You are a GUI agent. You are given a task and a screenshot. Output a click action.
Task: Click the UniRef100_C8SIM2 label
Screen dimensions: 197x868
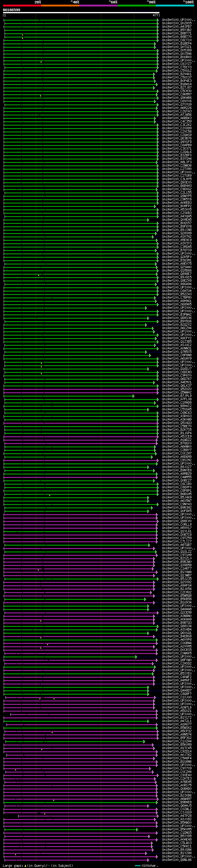coord(177,460)
